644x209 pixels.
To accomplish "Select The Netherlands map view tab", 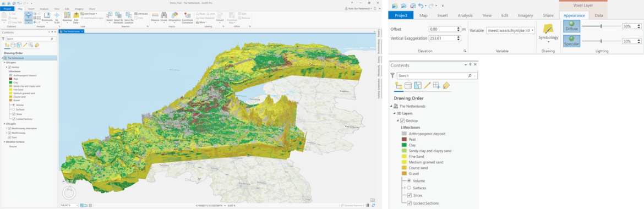I will 72,31.
